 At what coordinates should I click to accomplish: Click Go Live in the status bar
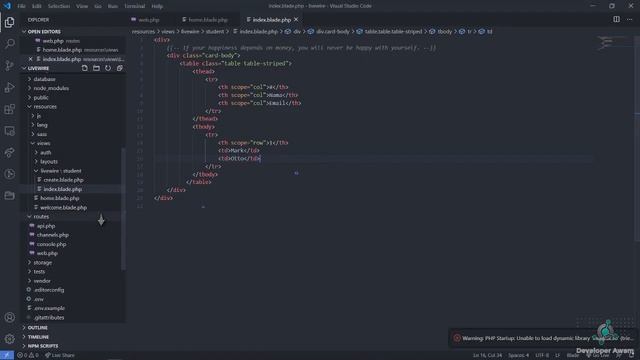pos(598,356)
